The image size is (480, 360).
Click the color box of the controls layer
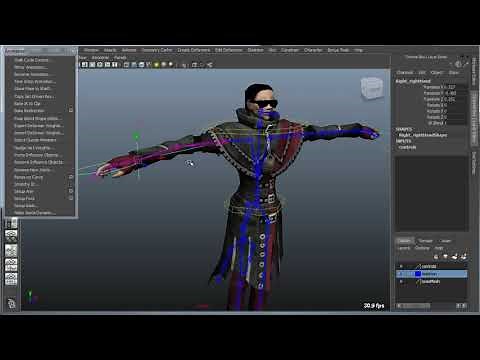(x=418, y=266)
